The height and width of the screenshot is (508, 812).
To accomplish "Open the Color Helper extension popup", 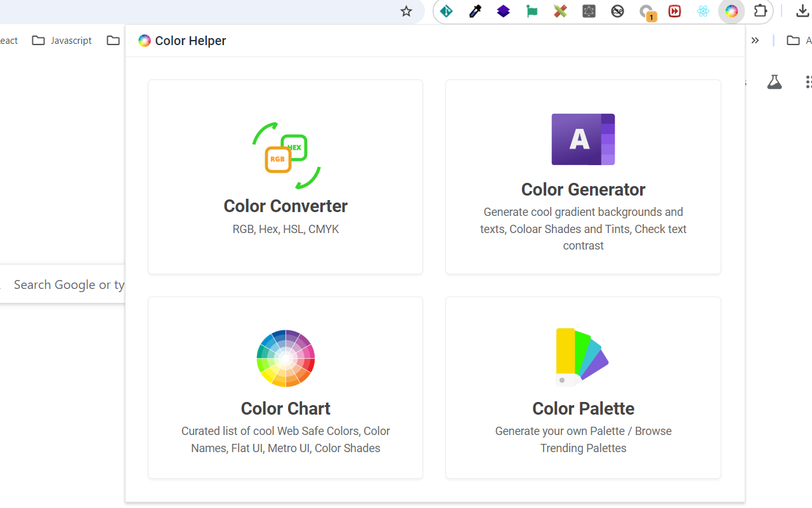I will [731, 11].
